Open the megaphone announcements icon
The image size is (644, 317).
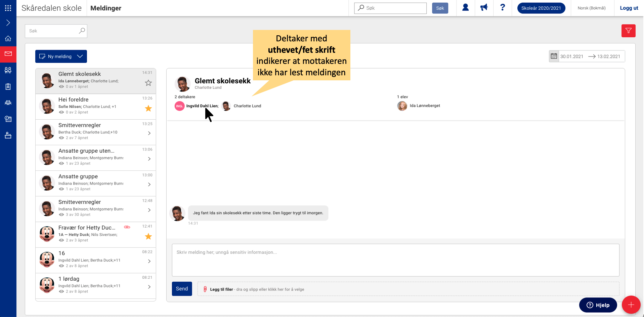(x=484, y=7)
